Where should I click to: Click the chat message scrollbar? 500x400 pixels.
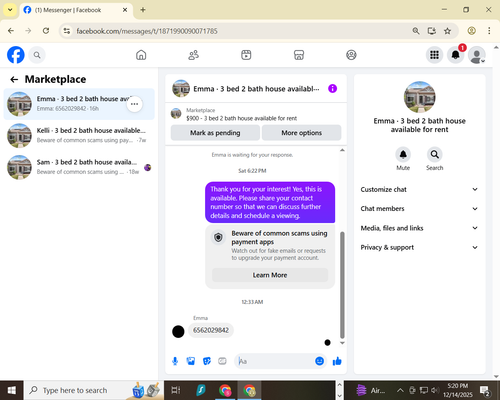click(x=342, y=285)
